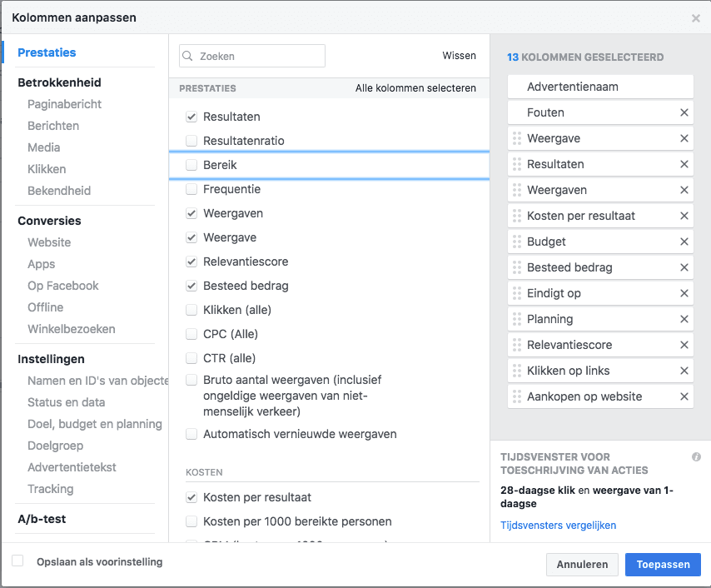The width and height of the screenshot is (711, 588).
Task: Open the "Tijdsvensters vergelijken" link
Action: coord(557,525)
